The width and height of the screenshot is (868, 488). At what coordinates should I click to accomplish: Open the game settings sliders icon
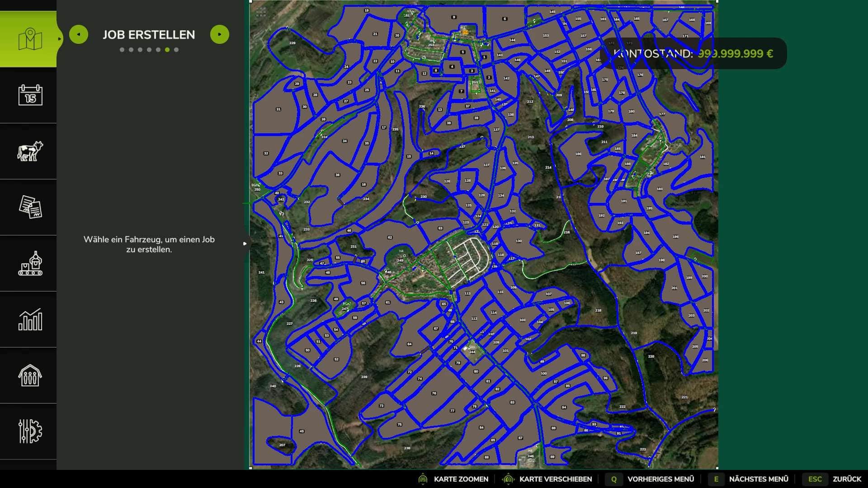point(30,432)
